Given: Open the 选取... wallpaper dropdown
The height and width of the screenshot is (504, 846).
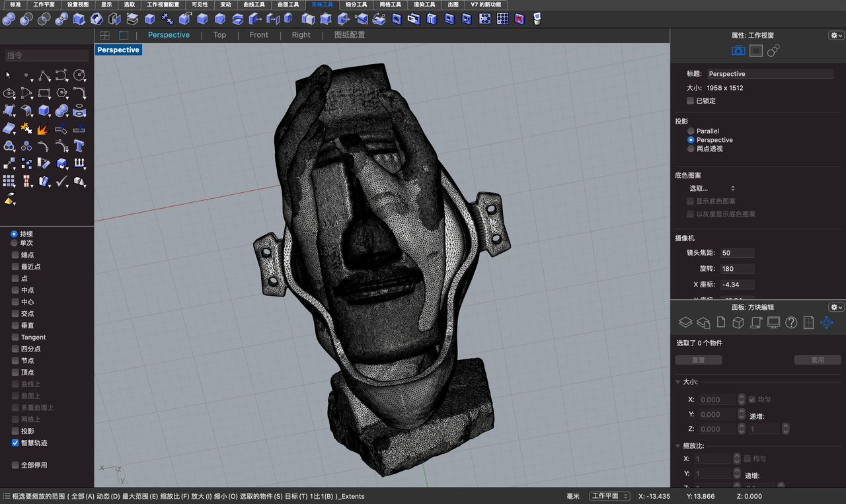Looking at the screenshot, I should (x=712, y=189).
